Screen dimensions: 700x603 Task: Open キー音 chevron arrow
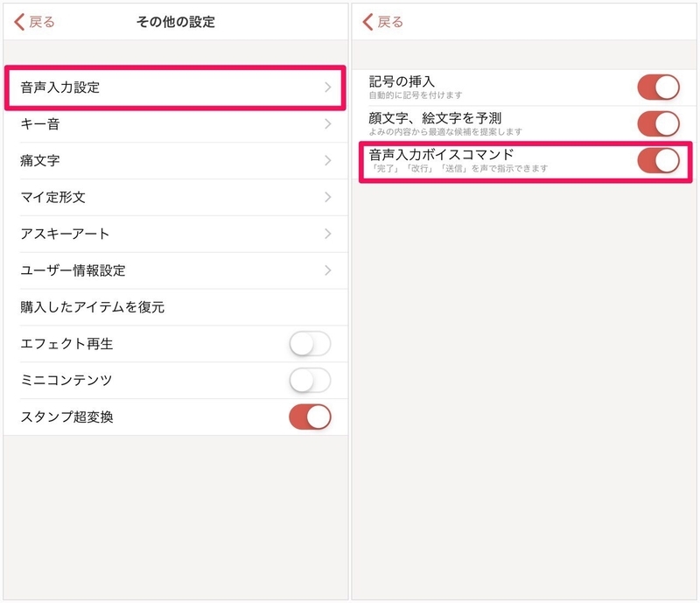(327, 124)
